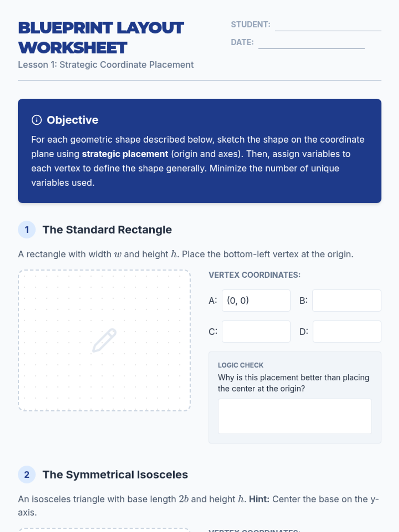
Task: Click the Logic Check label
Action: [x=240, y=365]
